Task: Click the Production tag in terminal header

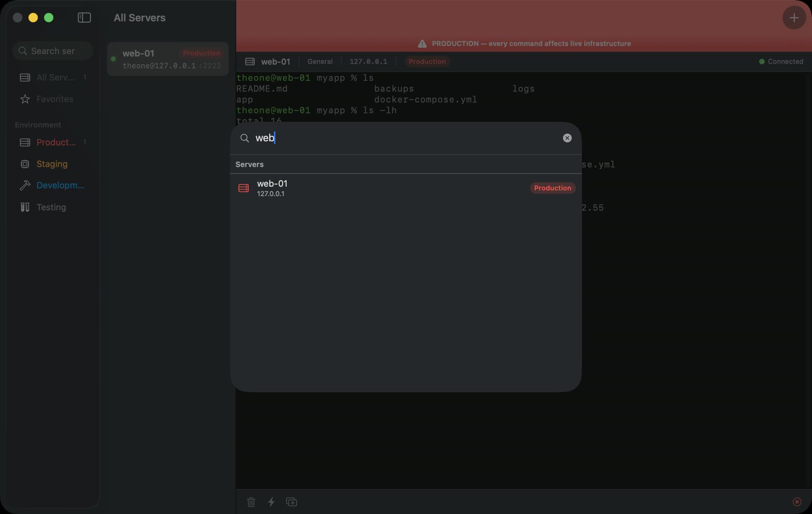Action: click(x=427, y=62)
